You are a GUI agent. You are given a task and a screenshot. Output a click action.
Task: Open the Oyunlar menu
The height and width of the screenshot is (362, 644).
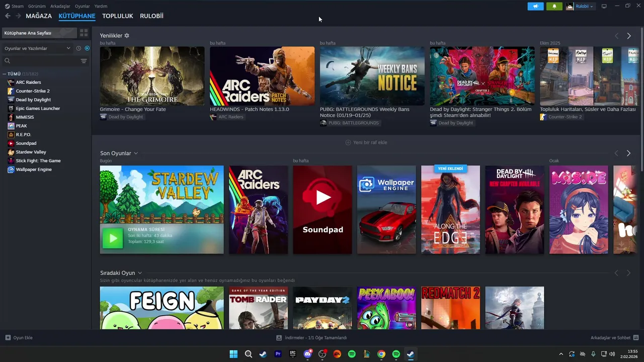(83, 7)
